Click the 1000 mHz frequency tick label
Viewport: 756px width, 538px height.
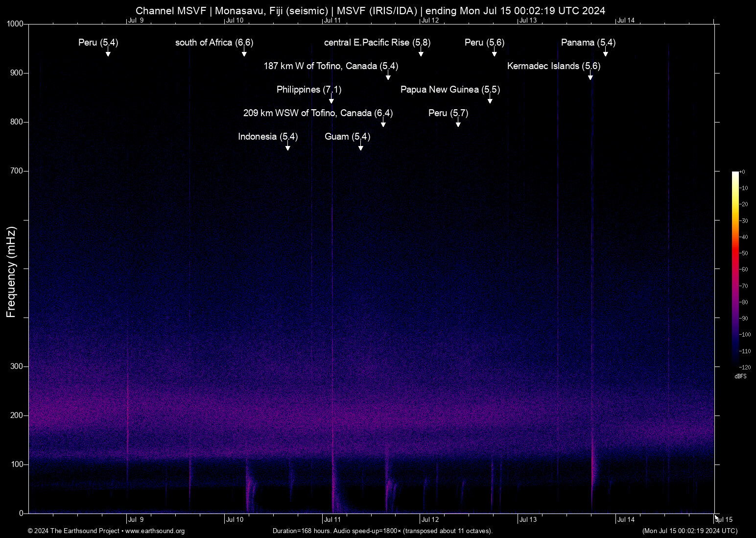15,24
